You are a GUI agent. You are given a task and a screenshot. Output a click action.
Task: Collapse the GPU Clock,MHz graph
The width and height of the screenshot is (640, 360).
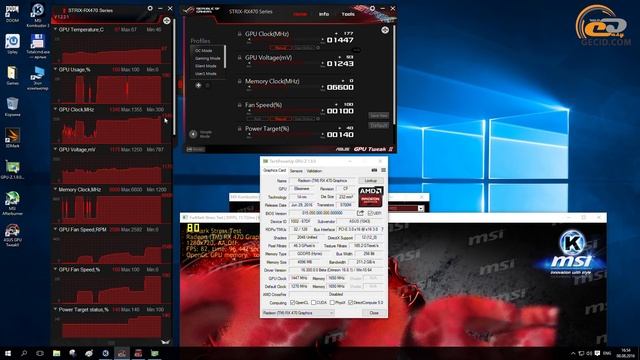pyautogui.click(x=55, y=109)
